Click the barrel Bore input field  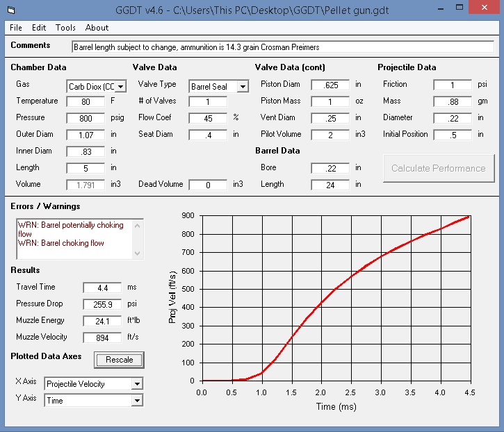click(330, 168)
